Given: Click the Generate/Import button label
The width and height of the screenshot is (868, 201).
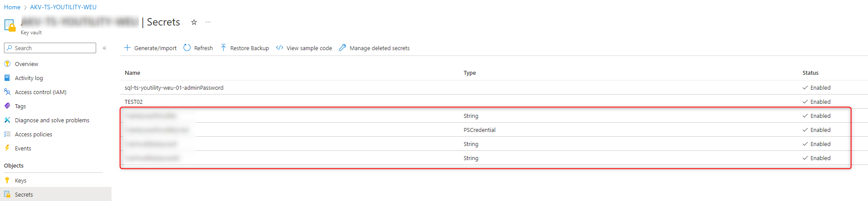Looking at the screenshot, I should point(155,48).
